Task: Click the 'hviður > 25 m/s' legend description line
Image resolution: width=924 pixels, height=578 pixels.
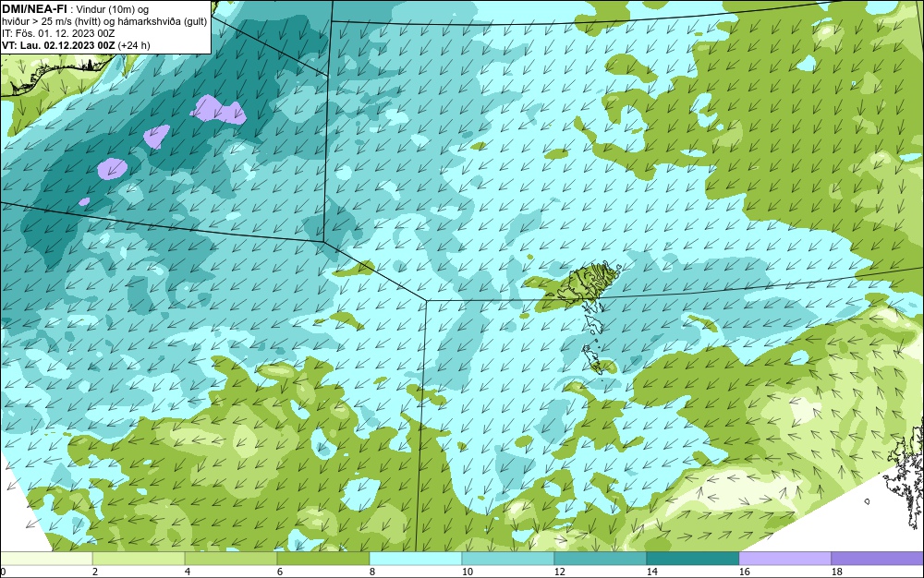Action: (104, 21)
